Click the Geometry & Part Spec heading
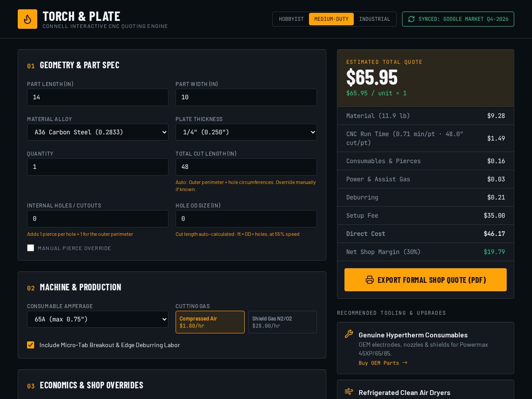 79,65
